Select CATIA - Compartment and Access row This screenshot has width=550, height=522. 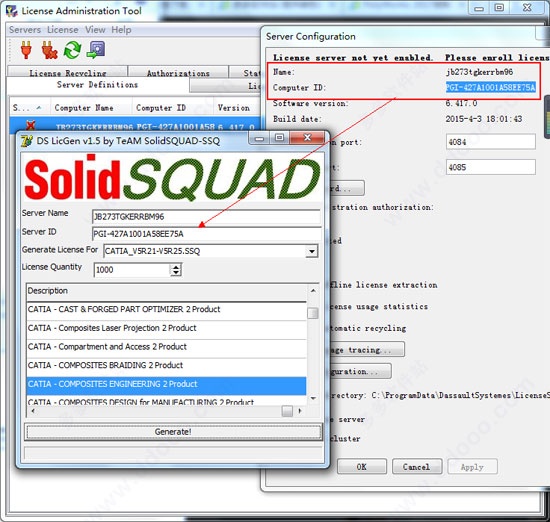[166, 347]
